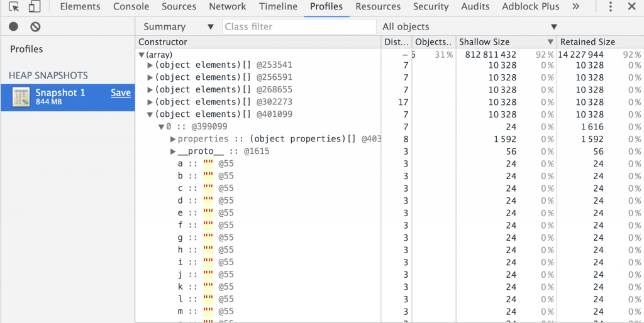Switch to the Console tab

131,6
